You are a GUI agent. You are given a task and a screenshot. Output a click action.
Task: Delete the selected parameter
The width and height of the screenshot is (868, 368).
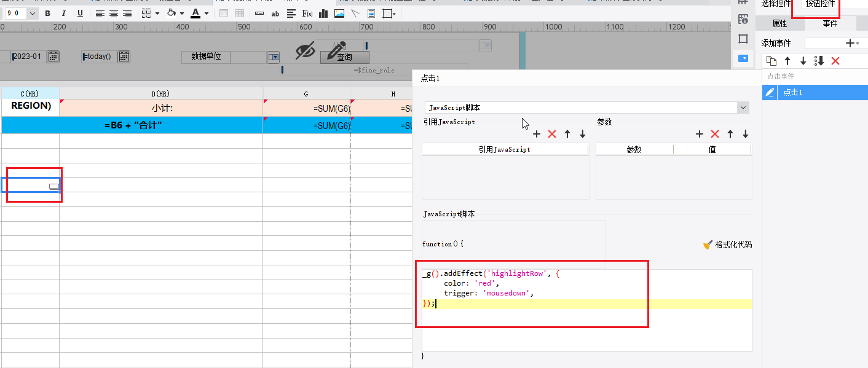715,134
